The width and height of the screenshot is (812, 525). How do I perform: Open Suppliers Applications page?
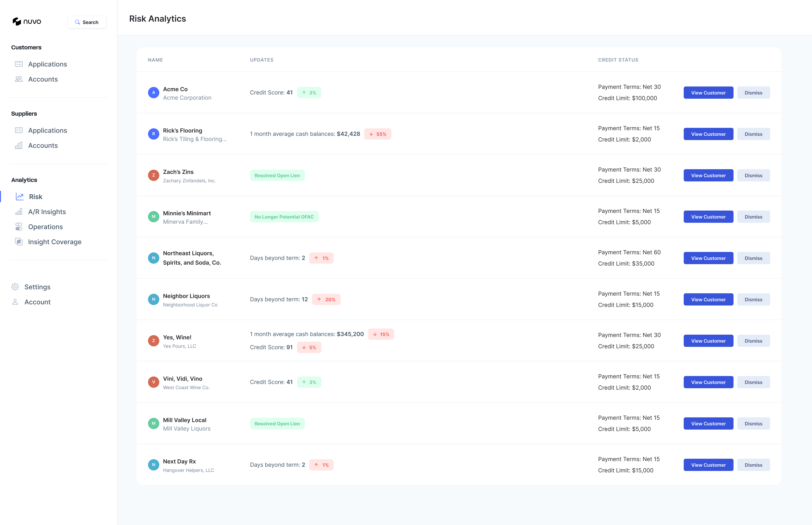click(47, 131)
